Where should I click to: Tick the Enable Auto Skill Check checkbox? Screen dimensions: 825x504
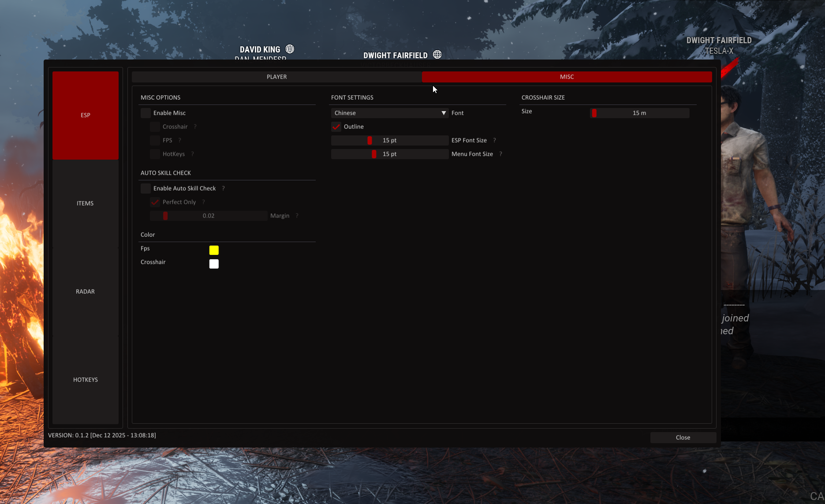[x=146, y=189]
